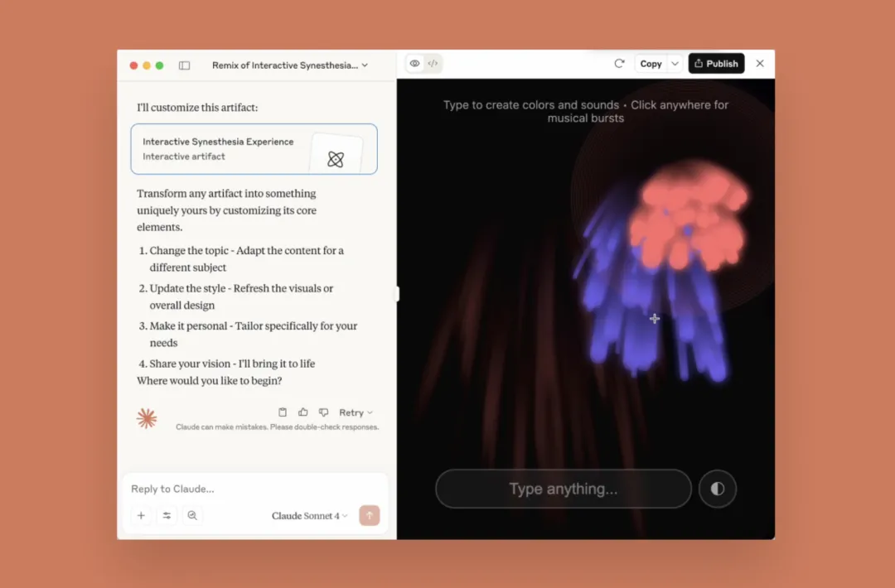Switch to the artifact preview eye view
This screenshot has width=895, height=588.
click(x=415, y=63)
